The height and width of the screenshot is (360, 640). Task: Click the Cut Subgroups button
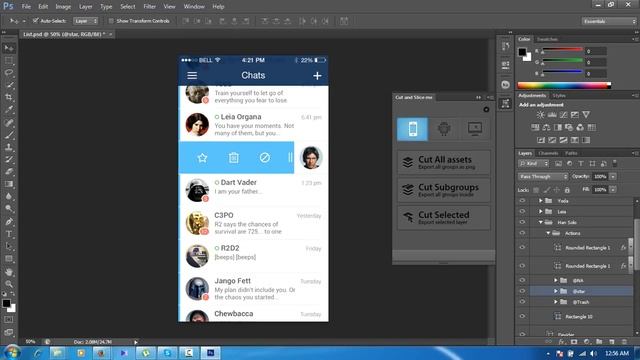tap(444, 189)
